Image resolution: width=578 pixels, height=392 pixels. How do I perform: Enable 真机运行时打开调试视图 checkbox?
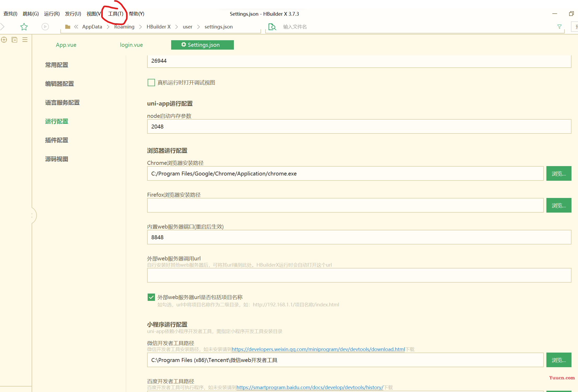(151, 83)
